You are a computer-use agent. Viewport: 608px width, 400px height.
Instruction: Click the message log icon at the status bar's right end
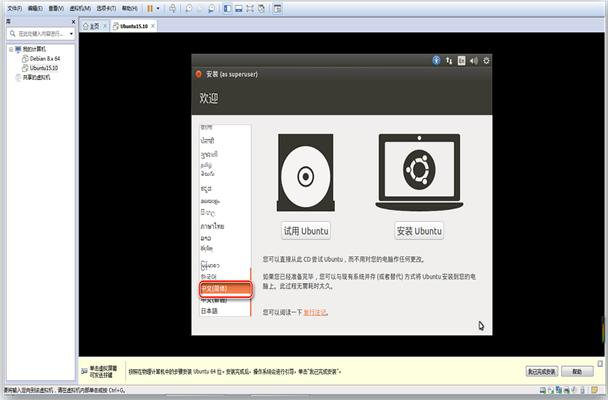tap(594, 390)
